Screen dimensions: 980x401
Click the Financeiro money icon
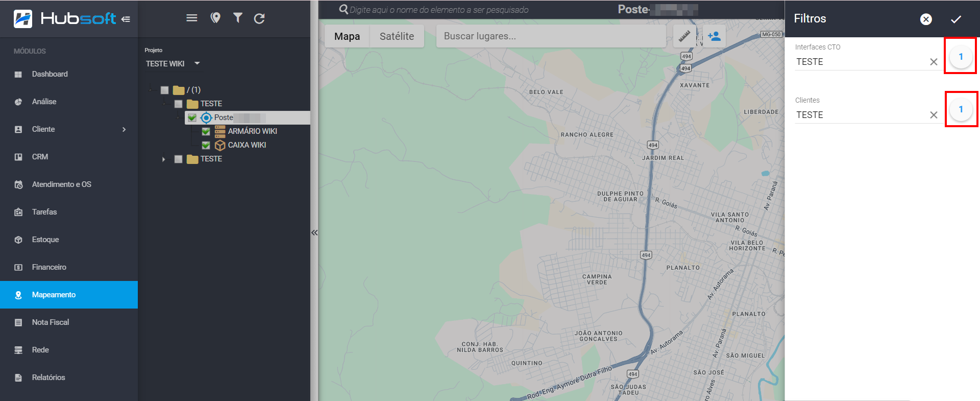[x=18, y=267]
